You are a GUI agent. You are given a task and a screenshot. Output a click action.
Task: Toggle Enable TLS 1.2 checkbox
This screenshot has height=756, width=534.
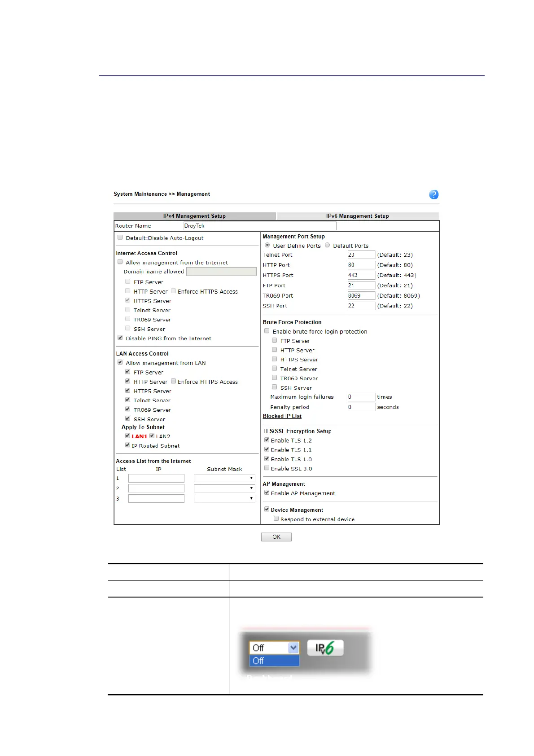[x=267, y=440]
